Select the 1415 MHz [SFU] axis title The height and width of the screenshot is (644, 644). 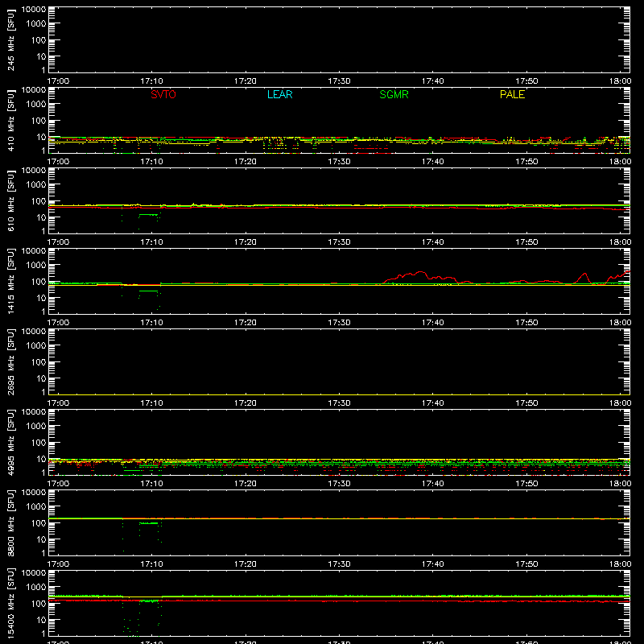tap(10, 281)
